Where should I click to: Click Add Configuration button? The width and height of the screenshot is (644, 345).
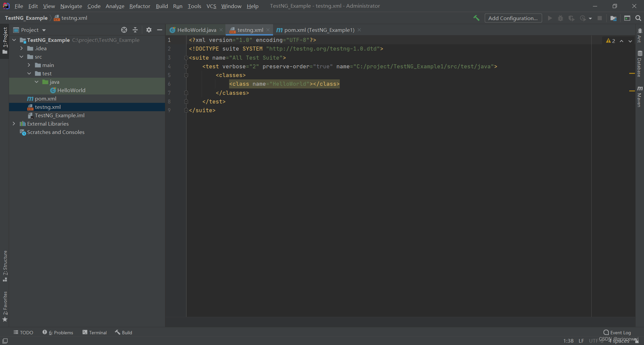click(x=513, y=18)
